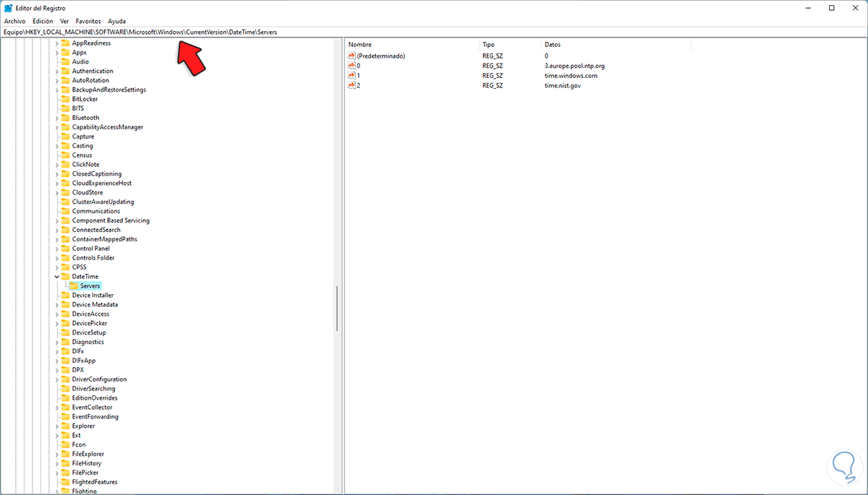Click the REG_SZ icon beside (Predeterminado)

click(x=352, y=56)
